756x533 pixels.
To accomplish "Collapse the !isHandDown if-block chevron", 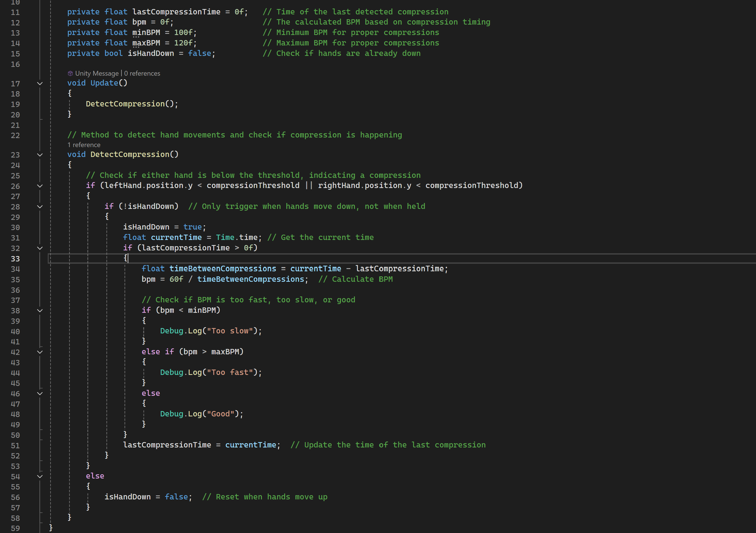I will click(40, 207).
